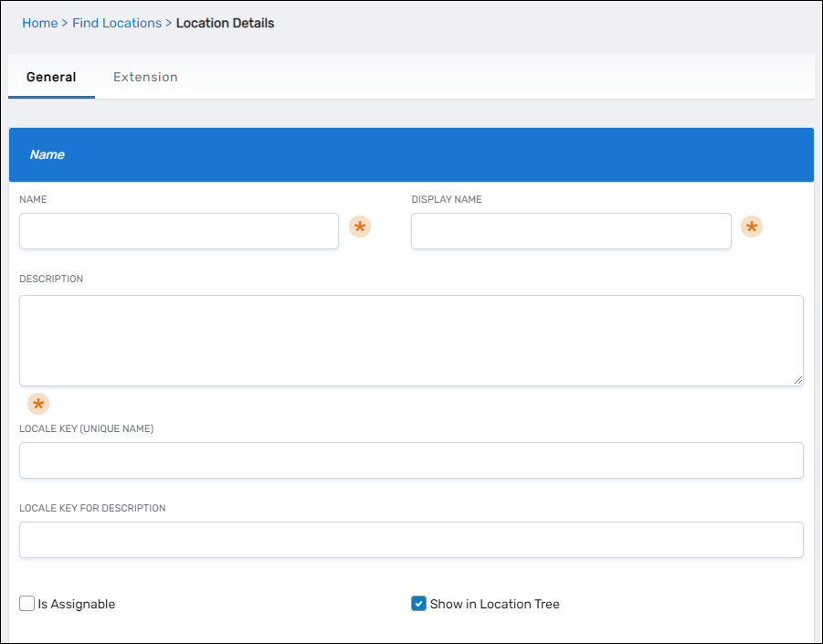Focus the Display Name input field

click(571, 231)
